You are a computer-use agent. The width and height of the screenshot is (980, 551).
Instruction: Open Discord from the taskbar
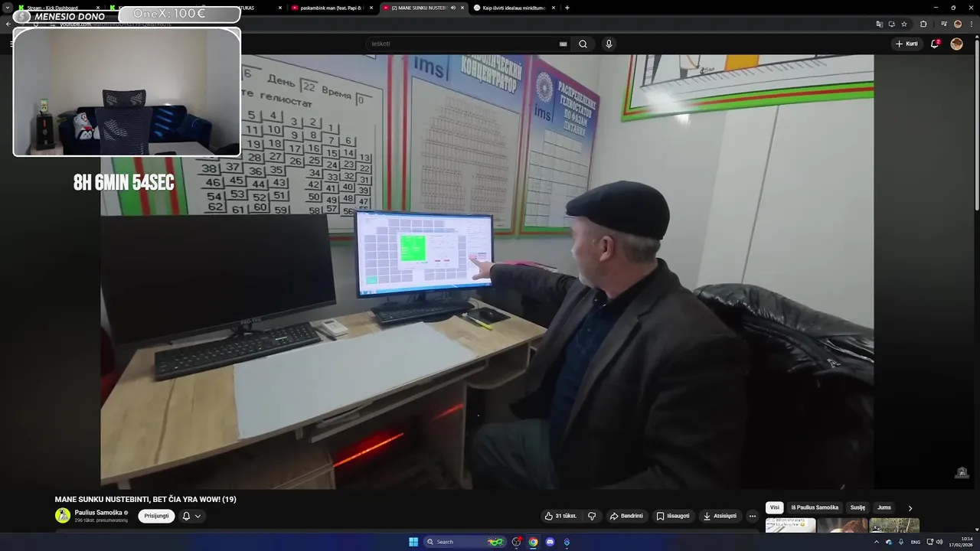click(x=550, y=542)
